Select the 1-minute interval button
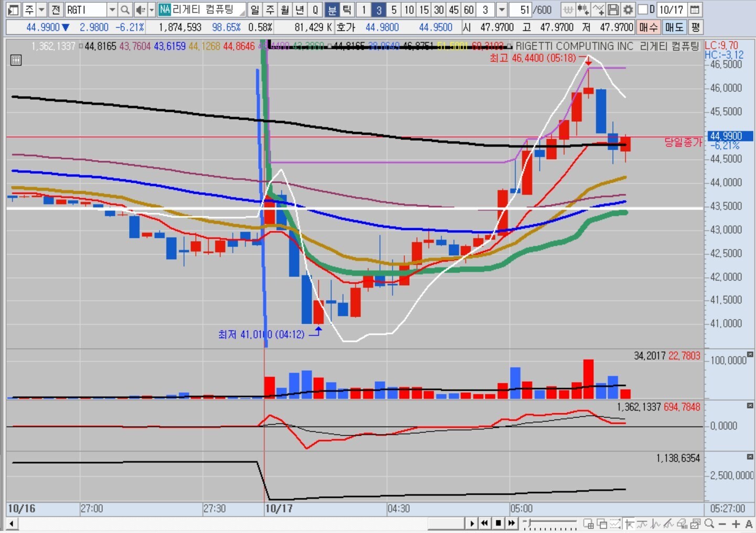The height and width of the screenshot is (533, 756). pos(364,9)
